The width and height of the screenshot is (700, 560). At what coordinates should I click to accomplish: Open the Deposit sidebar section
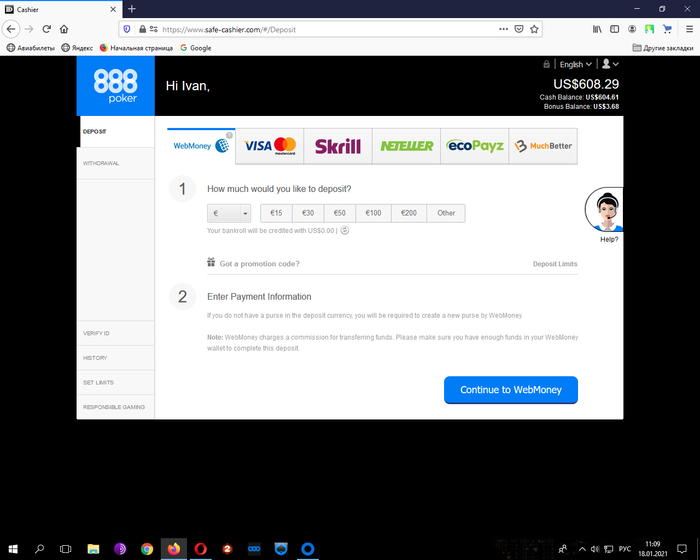pyautogui.click(x=116, y=132)
